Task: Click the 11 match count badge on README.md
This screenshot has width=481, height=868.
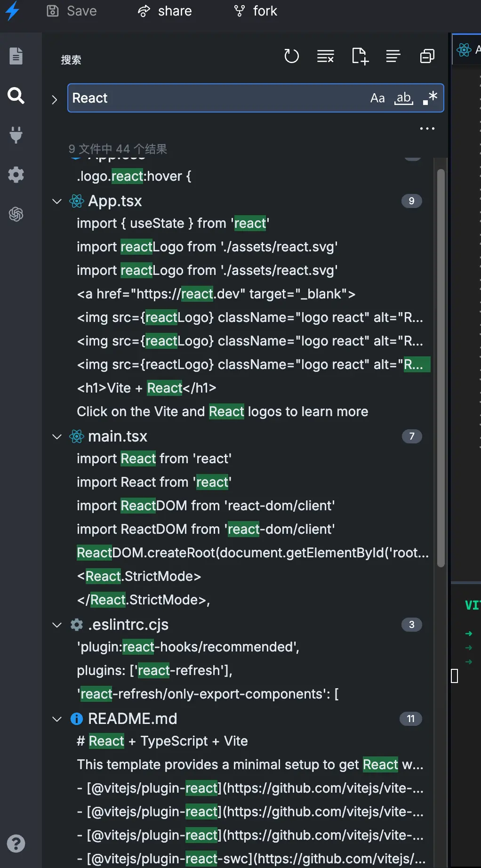Action: click(411, 719)
